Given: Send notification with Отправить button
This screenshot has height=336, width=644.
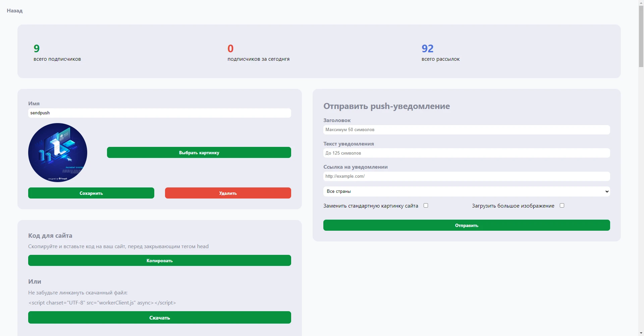Looking at the screenshot, I should click(467, 225).
